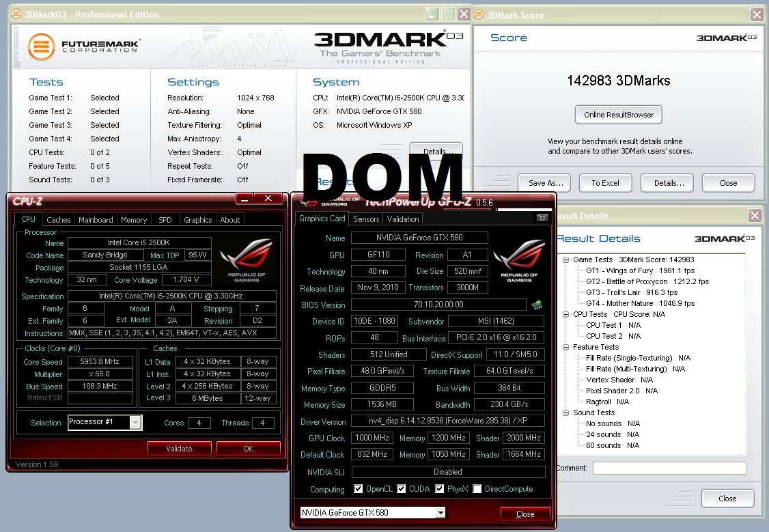
Task: Click the Comment input field
Action: (x=669, y=468)
